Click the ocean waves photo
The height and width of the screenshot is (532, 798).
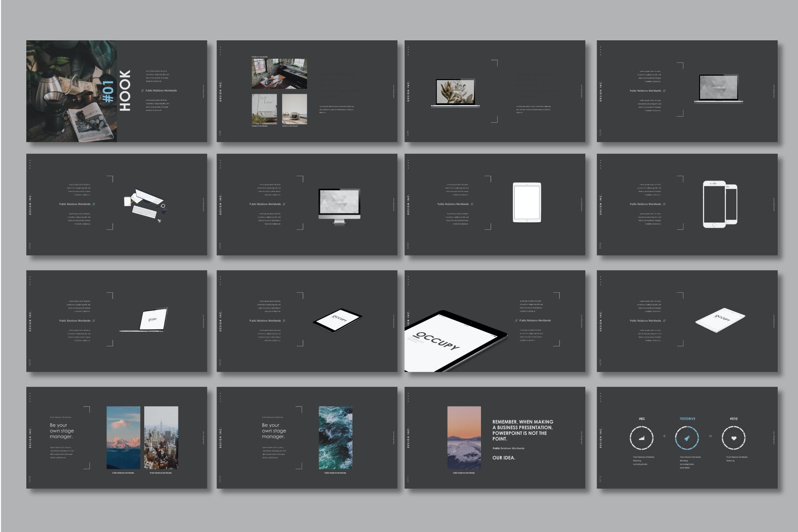[335, 437]
